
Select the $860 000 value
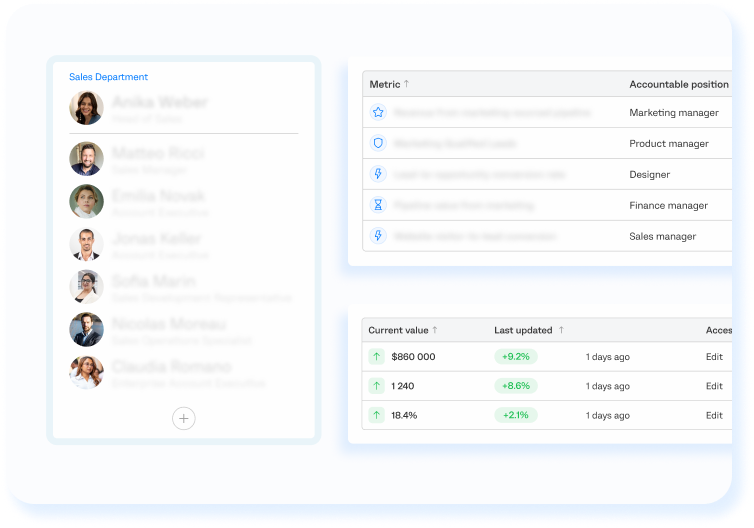[x=413, y=357]
